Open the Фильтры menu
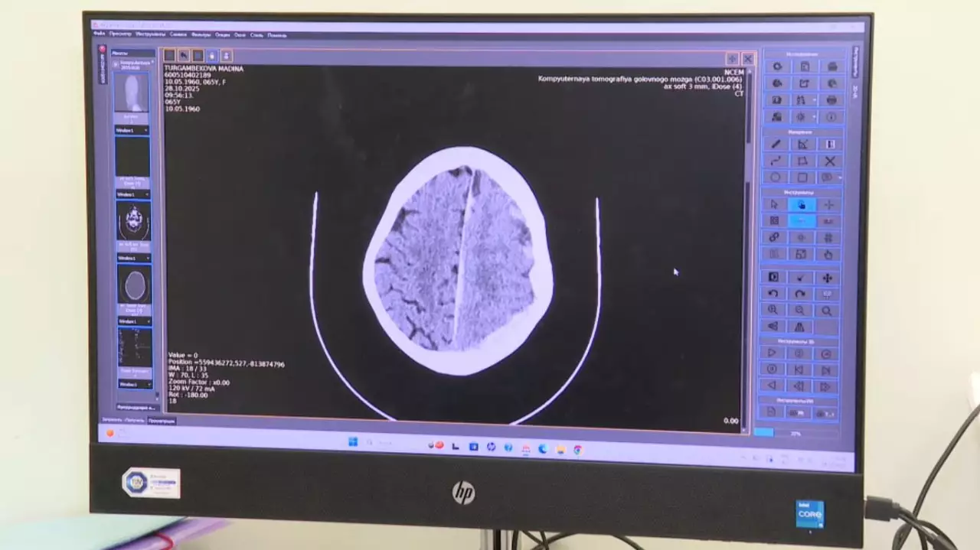 click(x=201, y=34)
